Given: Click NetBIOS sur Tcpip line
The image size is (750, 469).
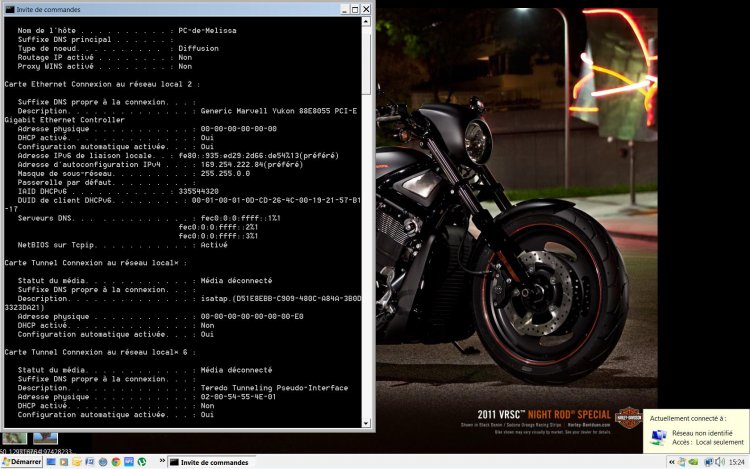Looking at the screenshot, I should (122, 245).
